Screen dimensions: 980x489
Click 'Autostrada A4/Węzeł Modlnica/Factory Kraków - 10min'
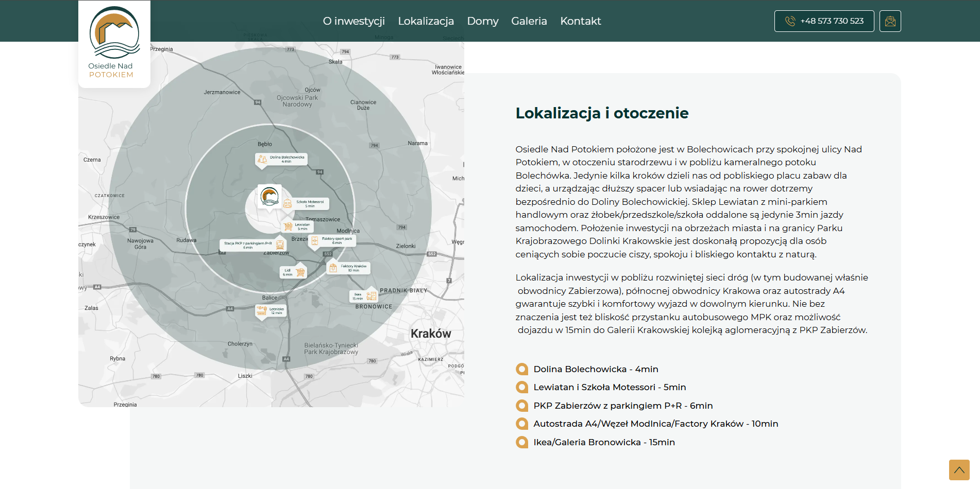coord(656,424)
